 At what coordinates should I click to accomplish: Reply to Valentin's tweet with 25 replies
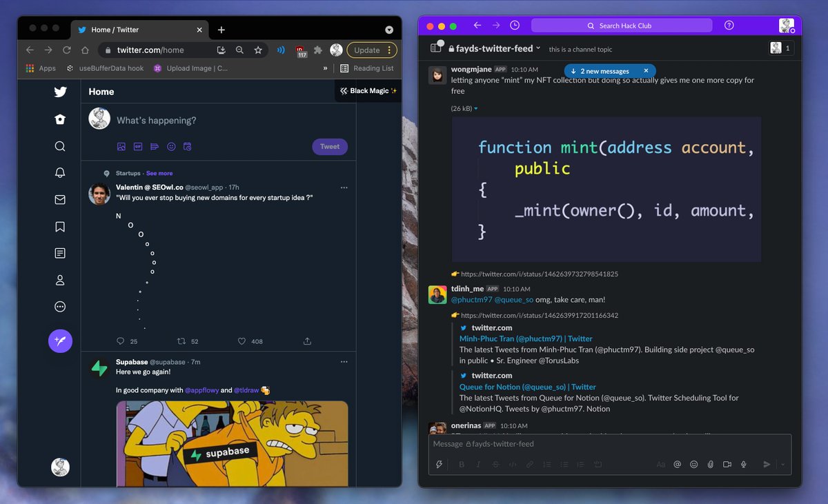click(x=121, y=341)
